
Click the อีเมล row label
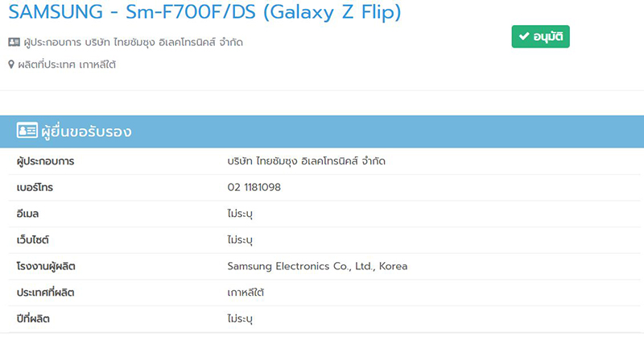coord(27,214)
